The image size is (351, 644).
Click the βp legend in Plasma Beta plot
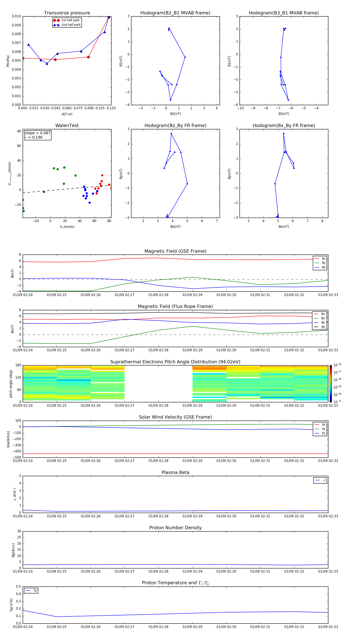pyautogui.click(x=320, y=480)
